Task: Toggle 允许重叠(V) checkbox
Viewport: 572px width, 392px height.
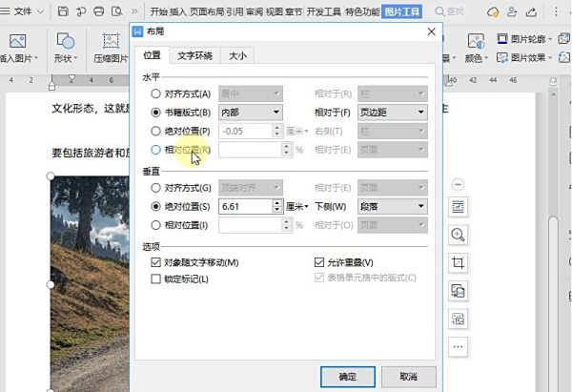Action: (319, 262)
